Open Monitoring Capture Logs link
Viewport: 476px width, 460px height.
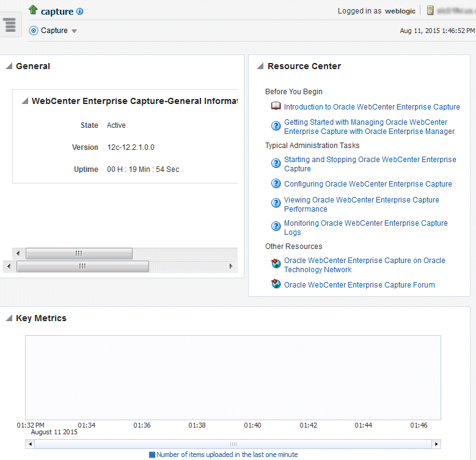pyautogui.click(x=366, y=228)
